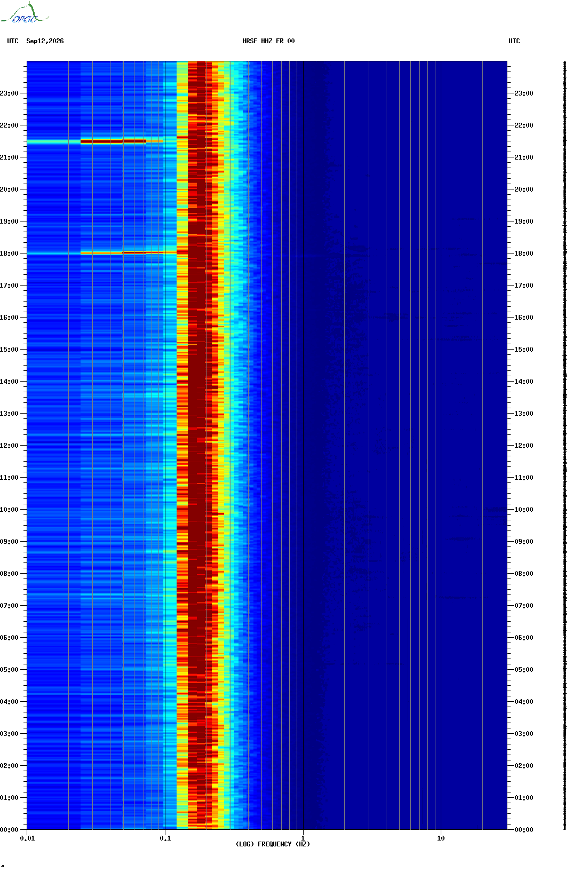Click the 1 Hz frequency axis label
This screenshot has width=588, height=872.
click(x=303, y=838)
